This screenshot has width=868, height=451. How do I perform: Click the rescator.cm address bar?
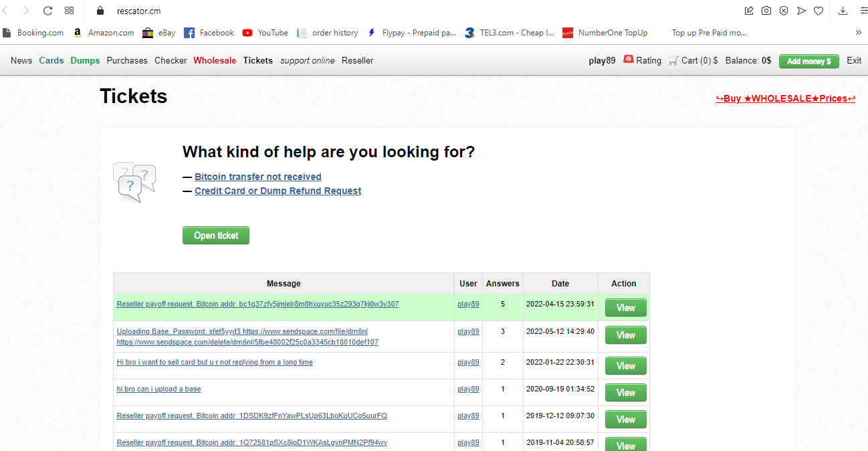(x=138, y=11)
